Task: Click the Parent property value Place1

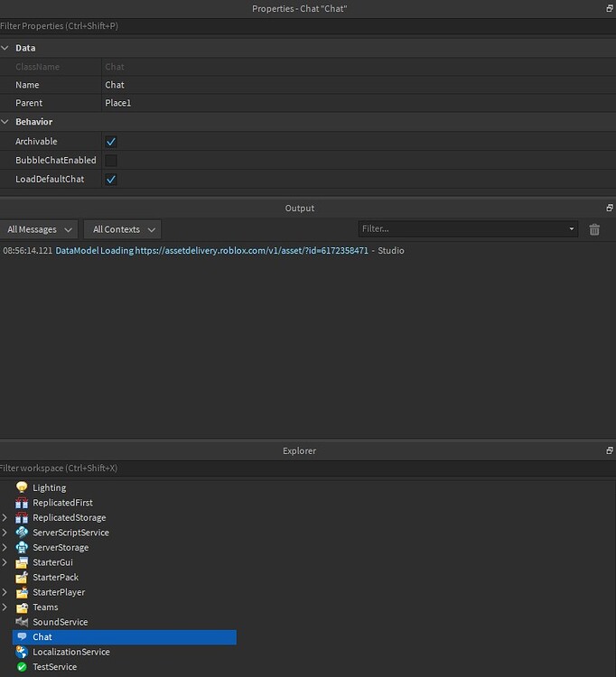Action: pyautogui.click(x=359, y=103)
